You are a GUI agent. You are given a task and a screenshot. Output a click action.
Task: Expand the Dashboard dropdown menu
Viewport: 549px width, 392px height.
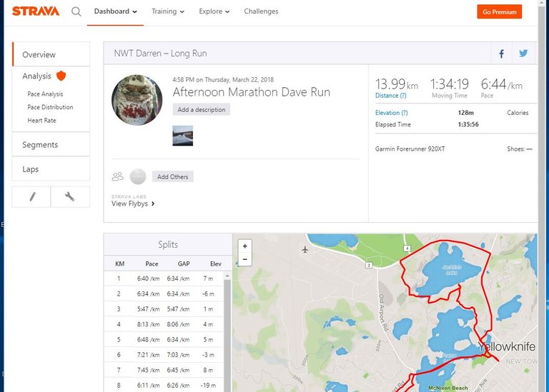point(115,11)
